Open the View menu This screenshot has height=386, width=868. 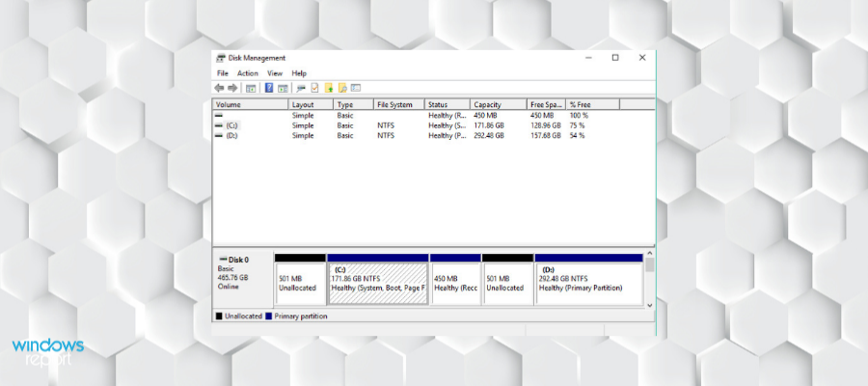tap(275, 73)
